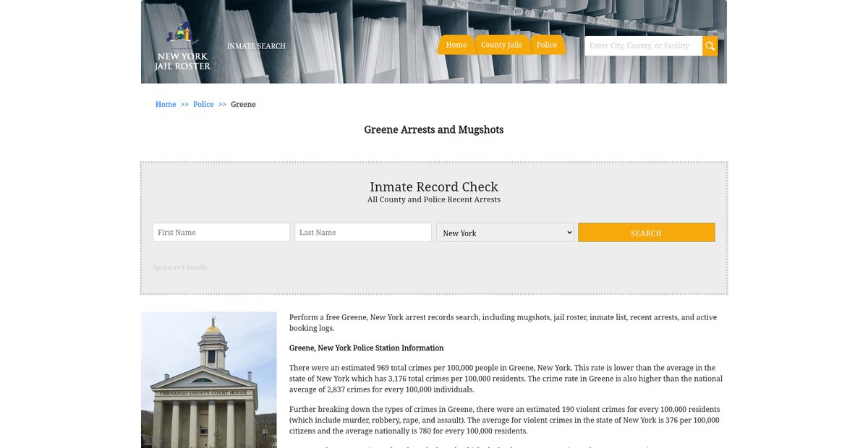Click into the First Name field
This screenshot has width=868, height=448.
coord(221,233)
